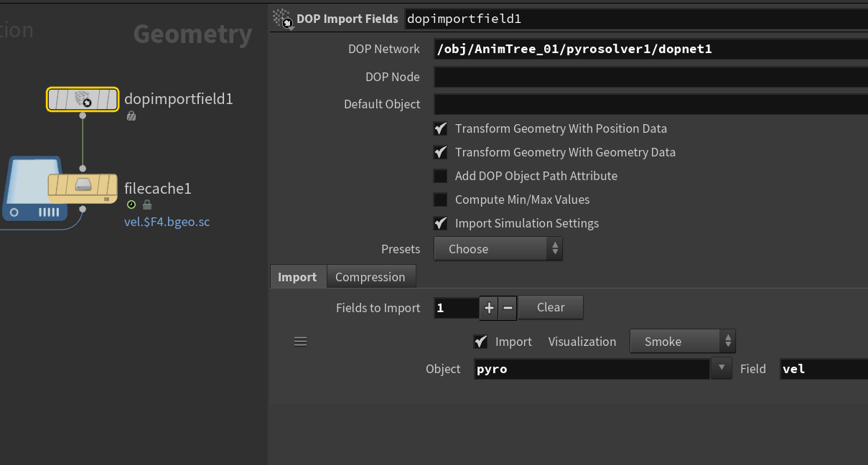The image size is (868, 465).
Task: Click the lock badge under dopimportfield1
Action: point(131,116)
